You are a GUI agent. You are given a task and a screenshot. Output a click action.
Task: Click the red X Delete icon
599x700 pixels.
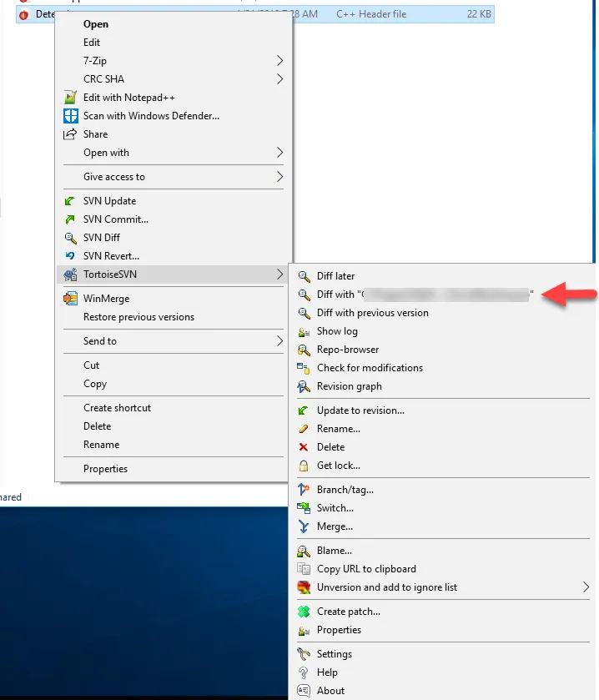pyautogui.click(x=304, y=447)
